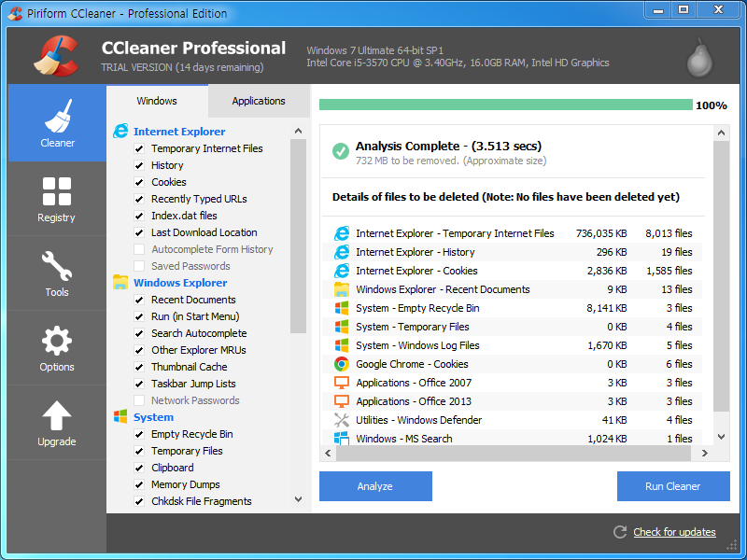Open the Registry section
This screenshot has width=747, height=560.
coord(57,199)
